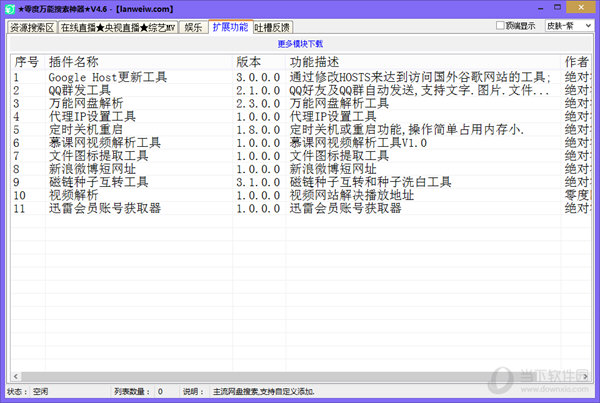Click description 慕课网视频解析工具V1.0
Screen dimensions: 600x403
(358, 143)
